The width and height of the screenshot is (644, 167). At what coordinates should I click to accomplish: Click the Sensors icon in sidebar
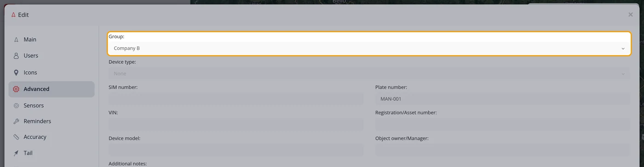pos(16,105)
